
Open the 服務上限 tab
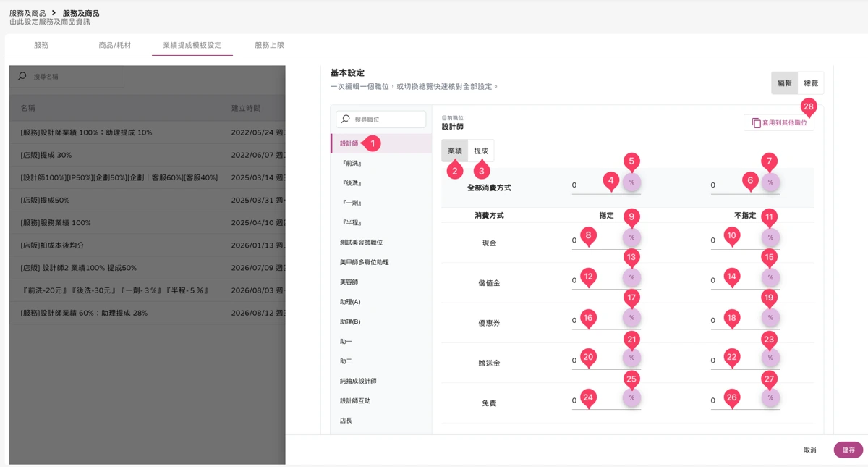pos(269,45)
